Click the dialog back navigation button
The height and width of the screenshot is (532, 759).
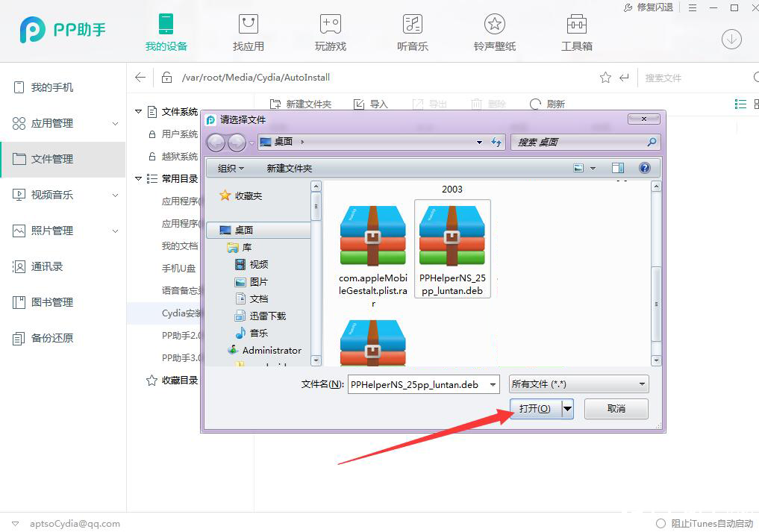[x=216, y=143]
